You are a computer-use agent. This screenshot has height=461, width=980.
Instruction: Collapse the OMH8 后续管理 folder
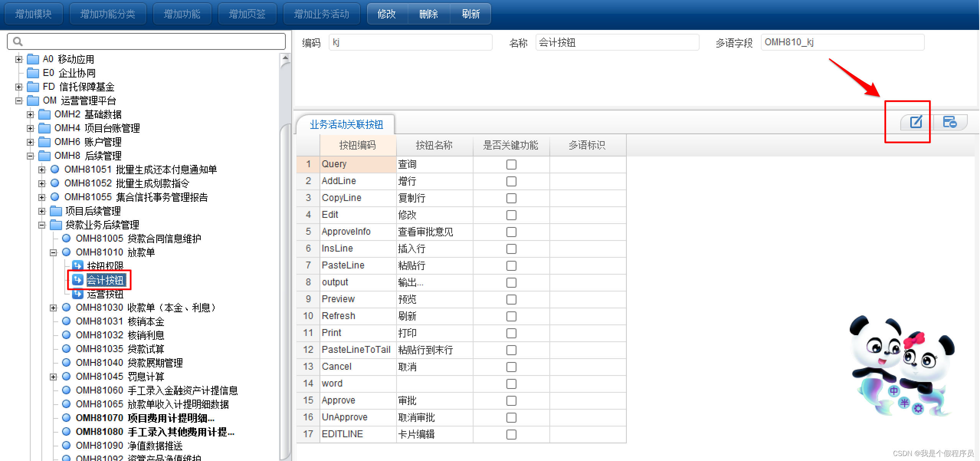coord(30,156)
